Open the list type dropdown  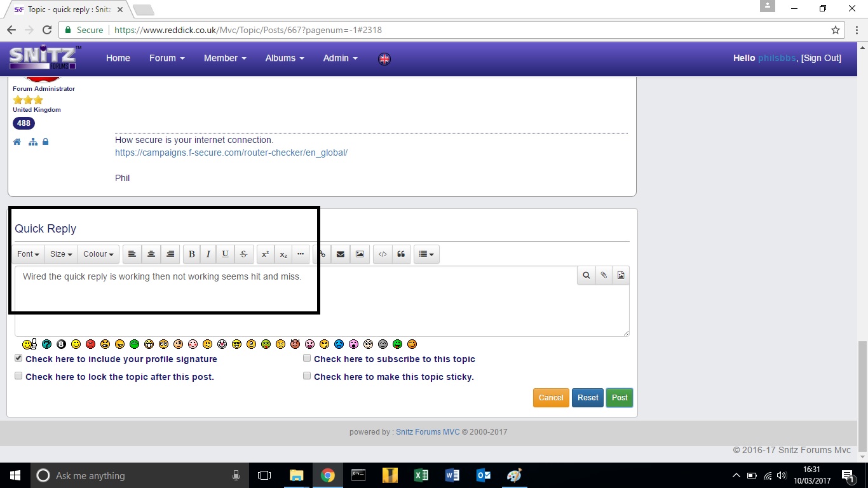pos(426,254)
